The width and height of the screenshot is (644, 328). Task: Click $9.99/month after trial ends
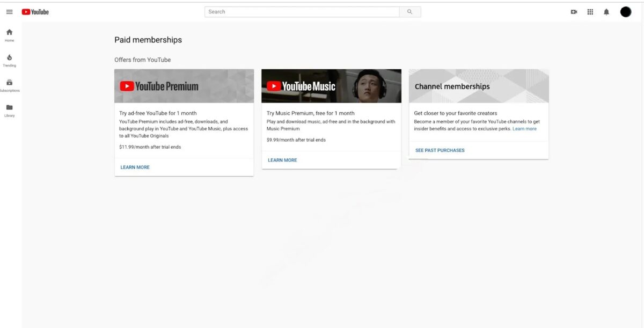pyautogui.click(x=296, y=140)
